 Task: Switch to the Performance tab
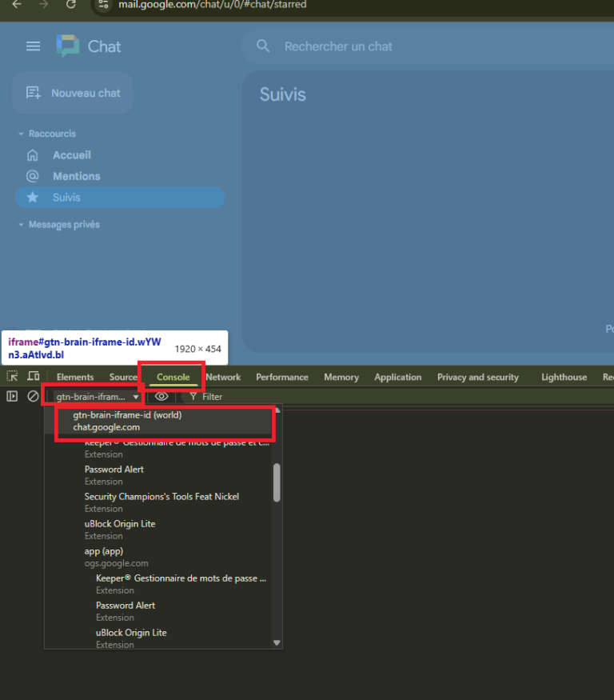(x=282, y=378)
